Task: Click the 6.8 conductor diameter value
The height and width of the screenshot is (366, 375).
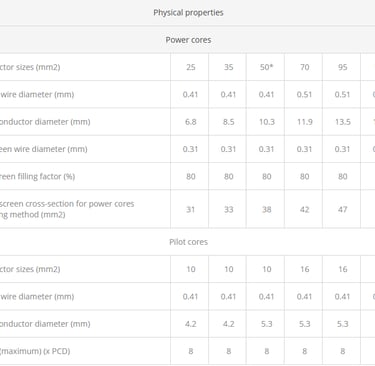Action: point(191,122)
